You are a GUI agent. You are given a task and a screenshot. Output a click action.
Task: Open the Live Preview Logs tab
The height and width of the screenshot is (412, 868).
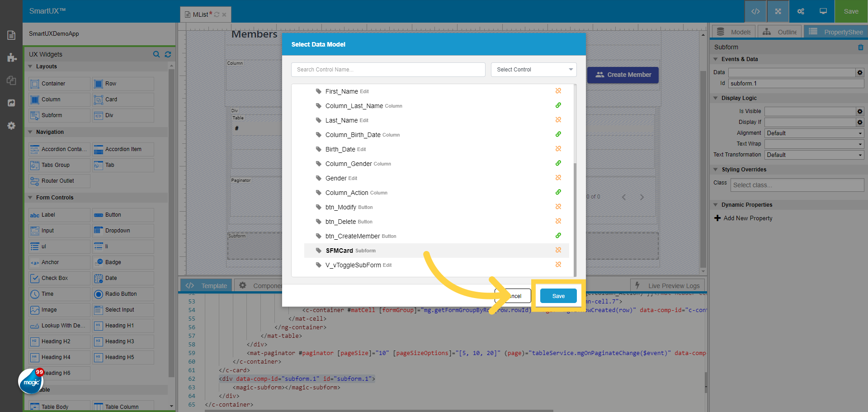click(x=668, y=286)
